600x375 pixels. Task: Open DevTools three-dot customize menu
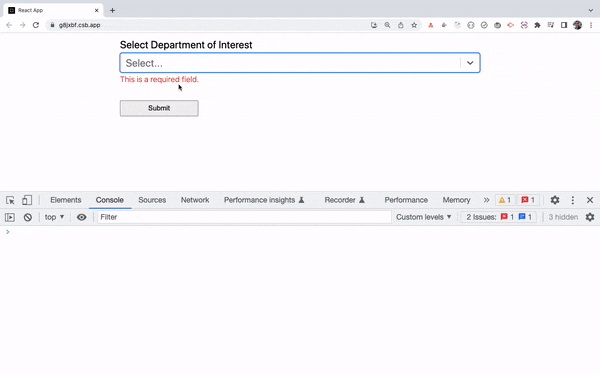(572, 200)
